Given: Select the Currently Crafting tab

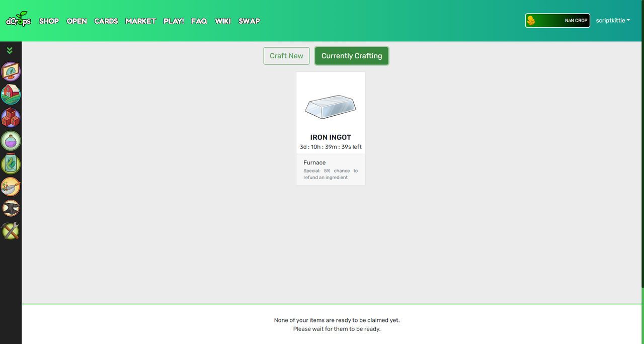Looking at the screenshot, I should [x=352, y=56].
